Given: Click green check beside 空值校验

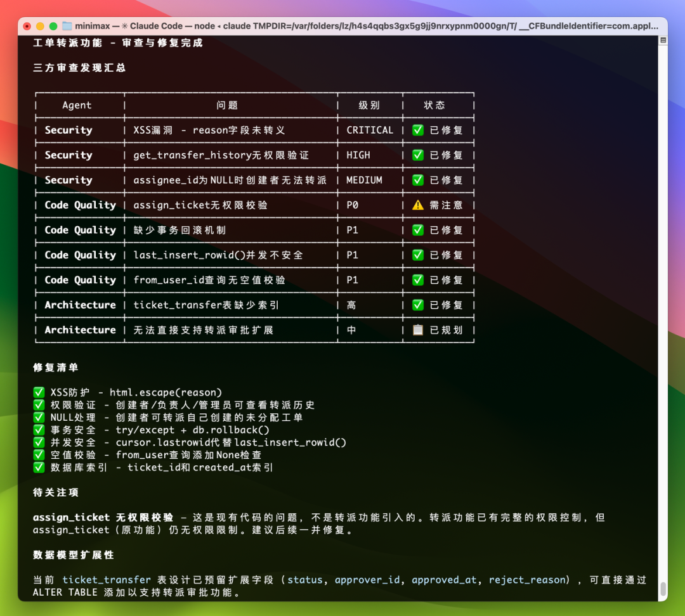Looking at the screenshot, I should (39, 454).
